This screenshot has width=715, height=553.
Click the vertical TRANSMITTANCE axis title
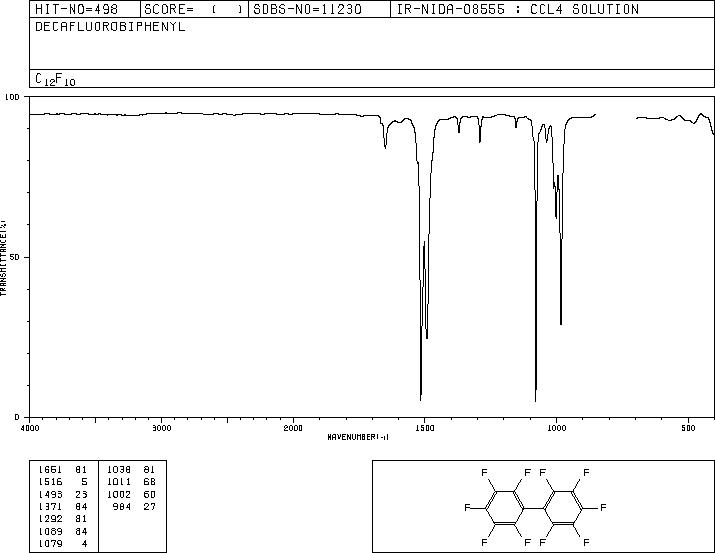point(3,258)
